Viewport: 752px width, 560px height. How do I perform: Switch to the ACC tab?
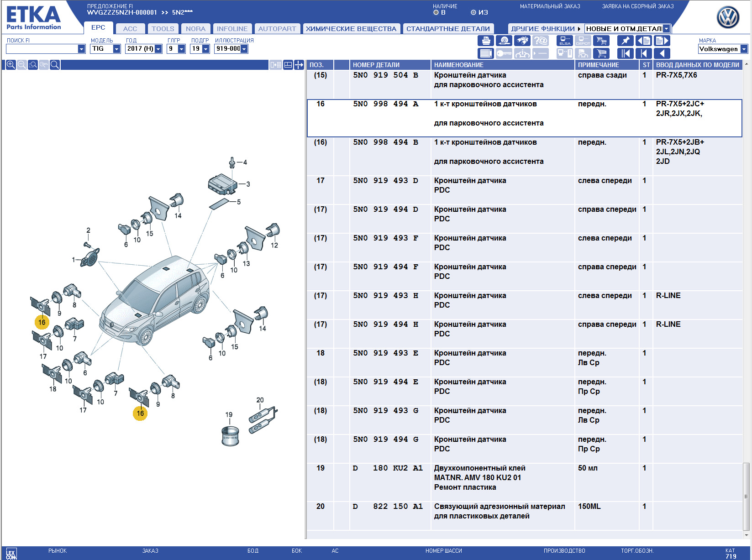tap(130, 29)
